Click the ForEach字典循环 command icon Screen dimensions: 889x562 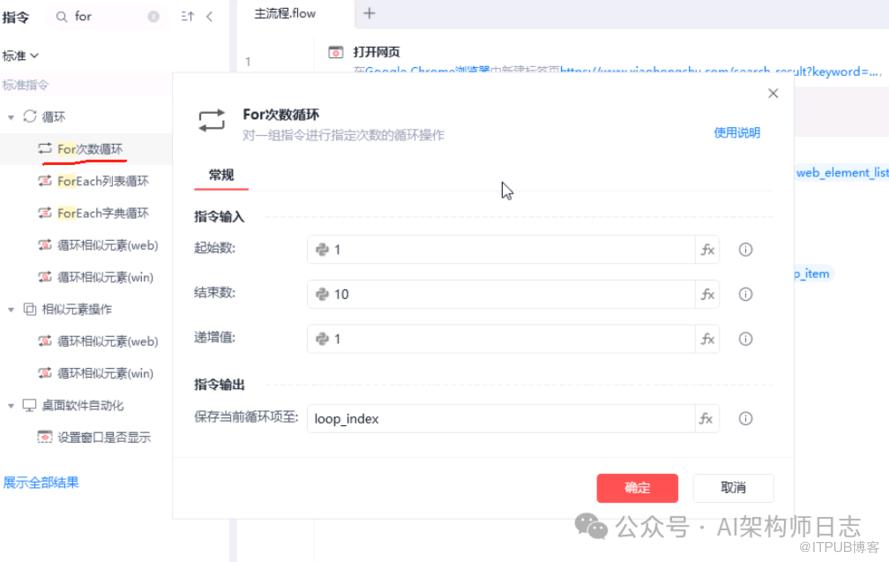click(45, 213)
